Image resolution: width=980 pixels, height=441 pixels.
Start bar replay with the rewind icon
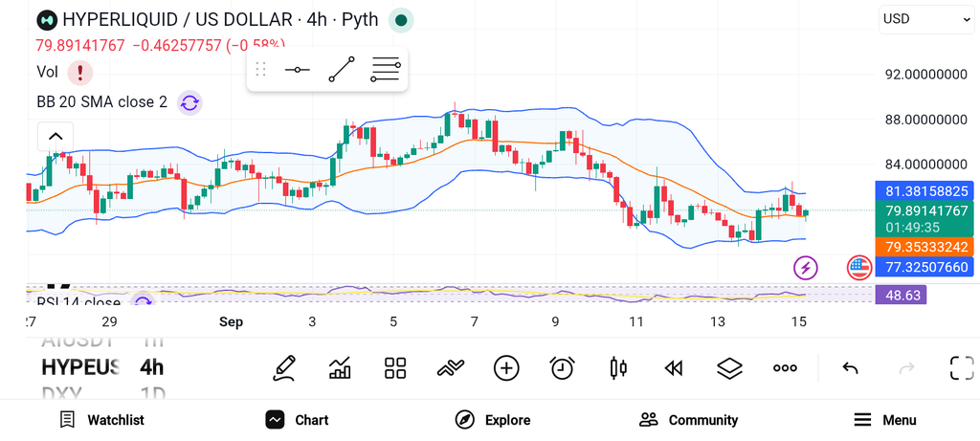674,368
